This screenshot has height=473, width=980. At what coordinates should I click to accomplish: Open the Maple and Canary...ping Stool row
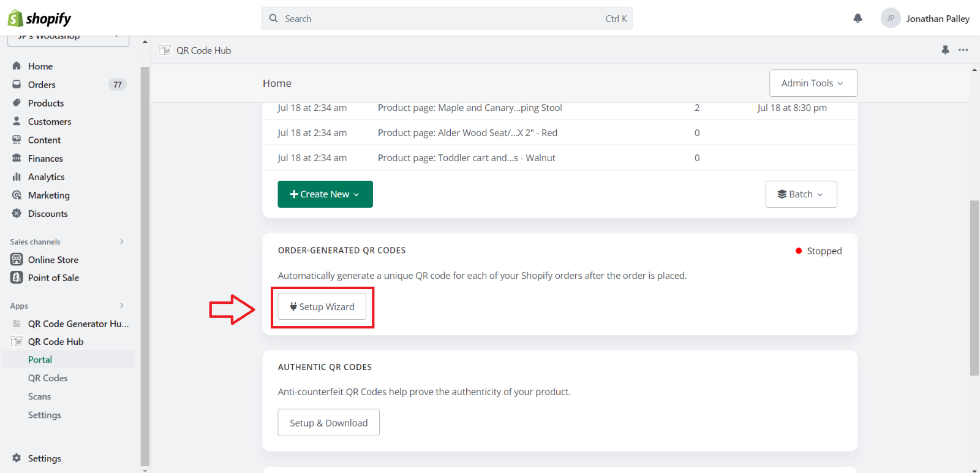point(560,108)
